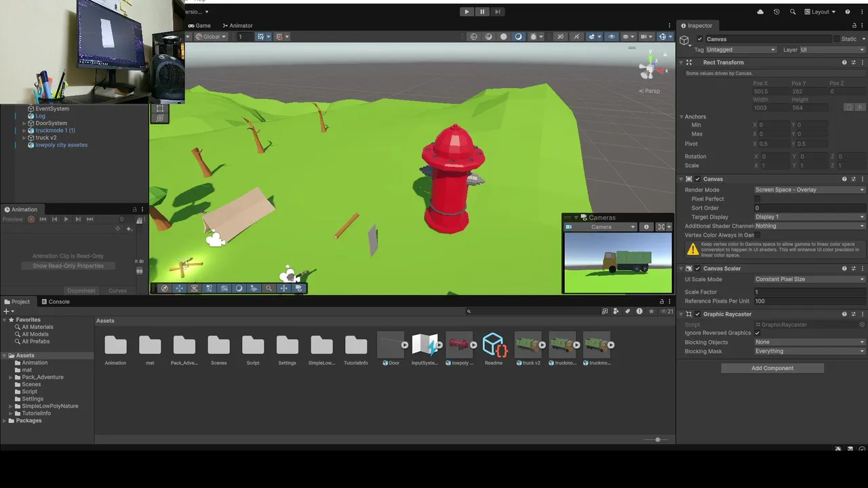868x488 pixels.
Task: Select the magnifier tool in the Scene overlay toolbar
Action: point(269,288)
